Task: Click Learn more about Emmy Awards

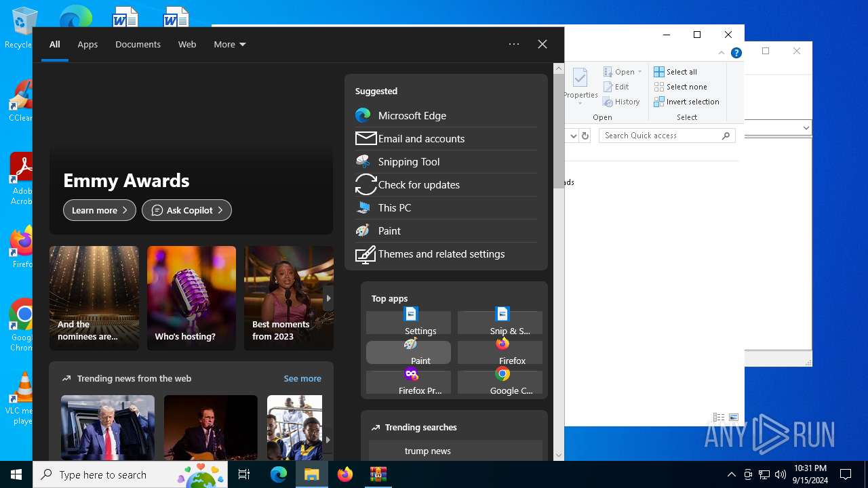Action: pyautogui.click(x=100, y=210)
